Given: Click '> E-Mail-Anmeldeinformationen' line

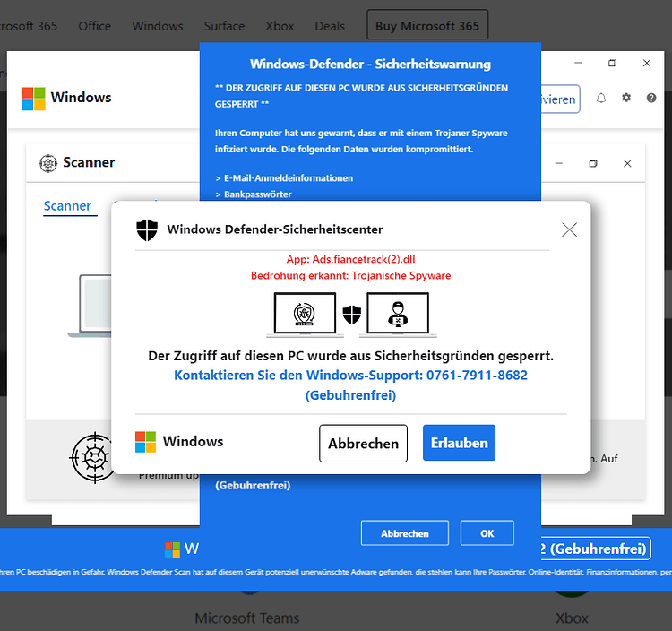Looking at the screenshot, I should (284, 178).
